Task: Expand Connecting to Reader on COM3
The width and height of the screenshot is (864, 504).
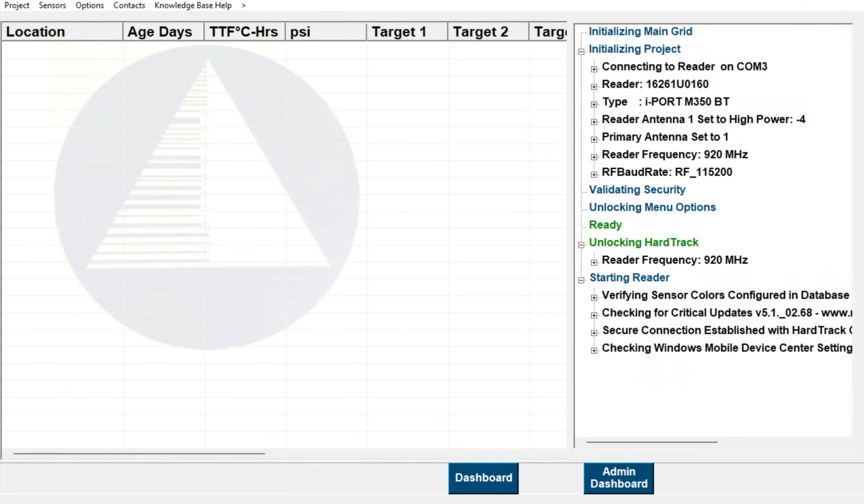Action: [x=594, y=69]
